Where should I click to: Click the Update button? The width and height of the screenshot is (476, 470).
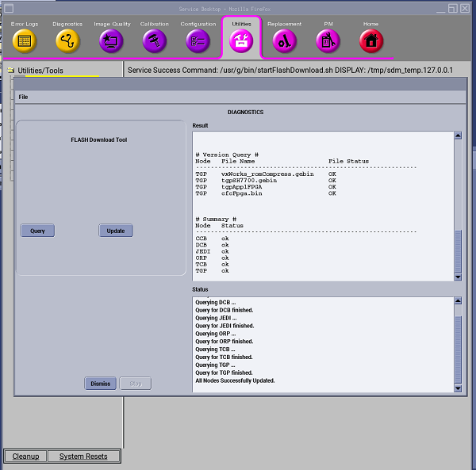(116, 231)
